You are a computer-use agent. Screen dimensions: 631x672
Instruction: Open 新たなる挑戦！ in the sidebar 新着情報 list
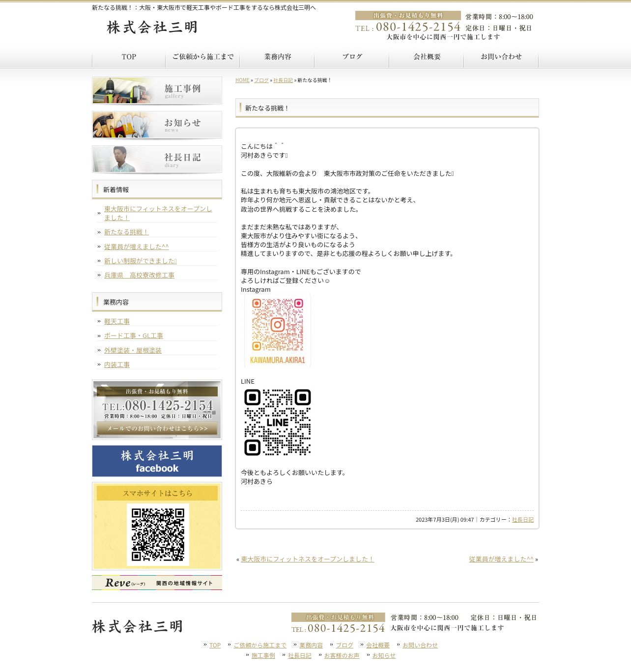(x=126, y=232)
